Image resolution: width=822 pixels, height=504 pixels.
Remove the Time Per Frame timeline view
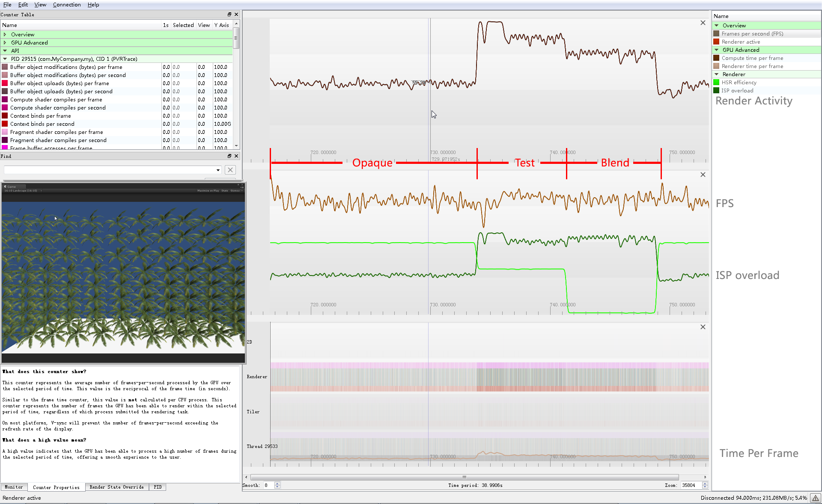[x=703, y=327]
